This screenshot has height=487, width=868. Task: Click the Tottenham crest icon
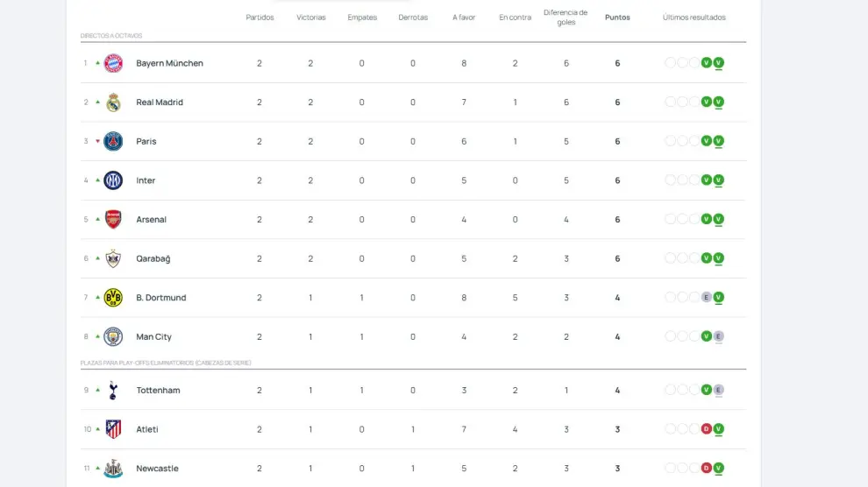(113, 390)
